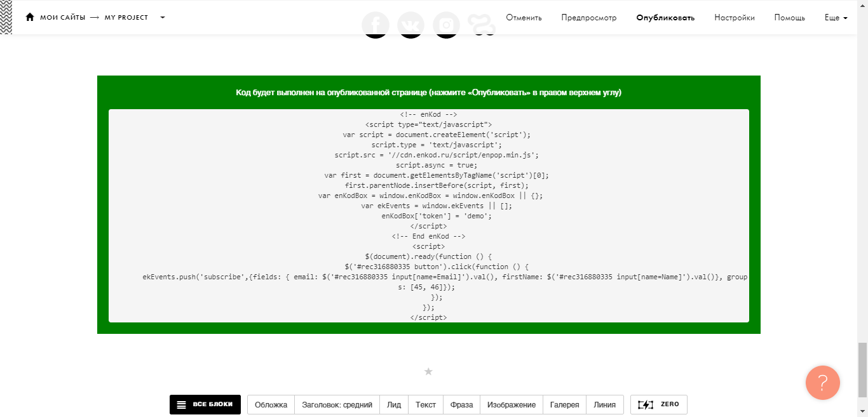Viewport: 868px width, 417px height.
Task: Open Настройки in the top menu
Action: pos(735,18)
